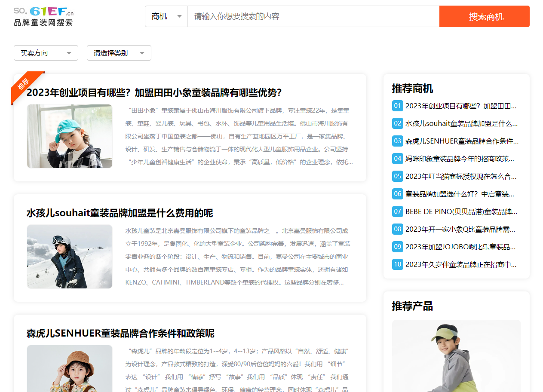Click the 森虎儿 child in hat thumbnail
The height and width of the screenshot is (392, 543).
coord(70,368)
